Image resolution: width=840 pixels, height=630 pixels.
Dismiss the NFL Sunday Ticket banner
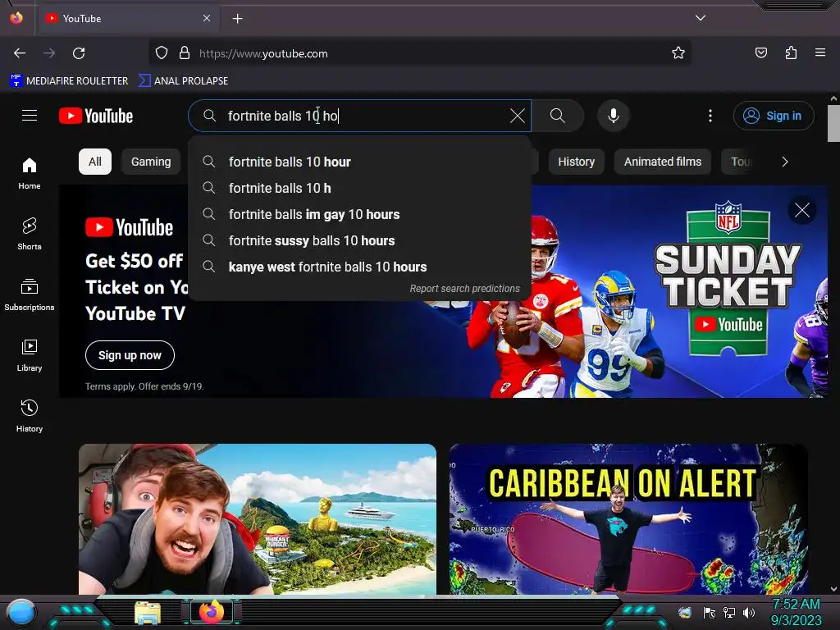tap(802, 210)
